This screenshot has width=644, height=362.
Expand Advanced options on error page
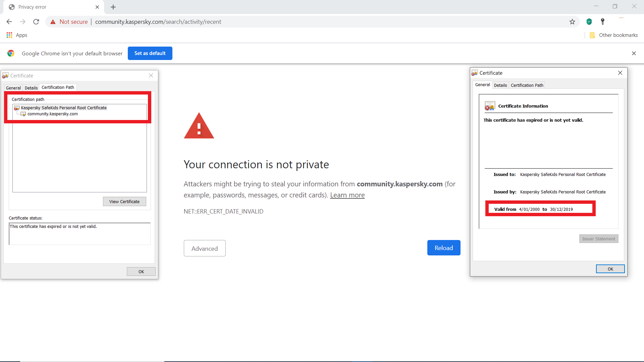click(205, 248)
